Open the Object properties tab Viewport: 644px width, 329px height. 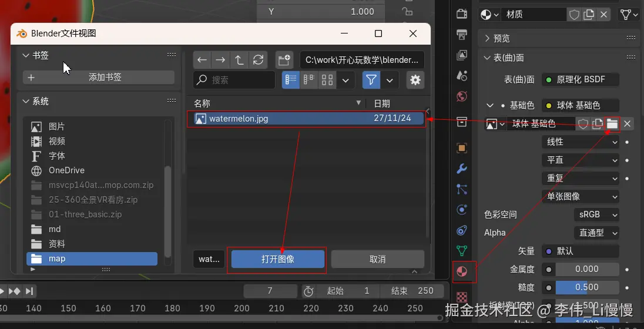pos(462,148)
